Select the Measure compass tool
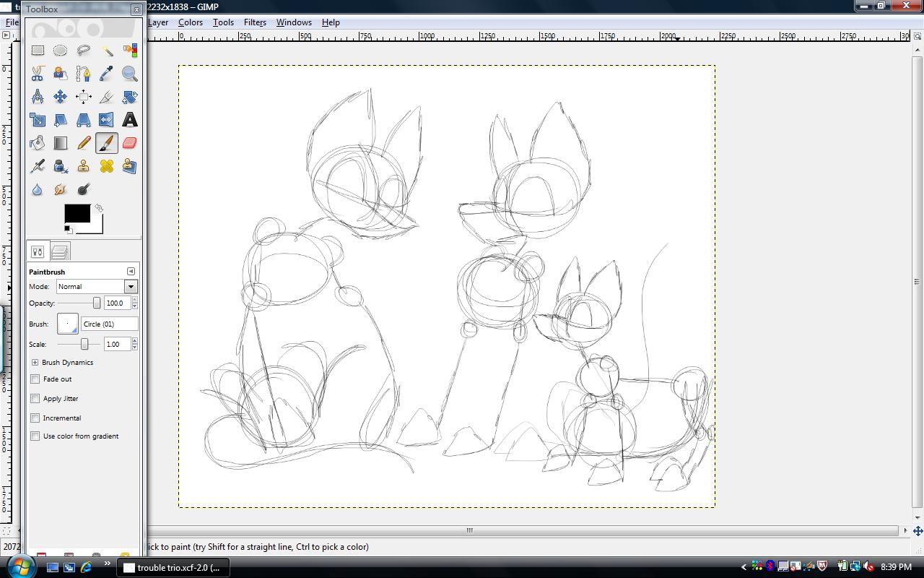 click(x=38, y=97)
